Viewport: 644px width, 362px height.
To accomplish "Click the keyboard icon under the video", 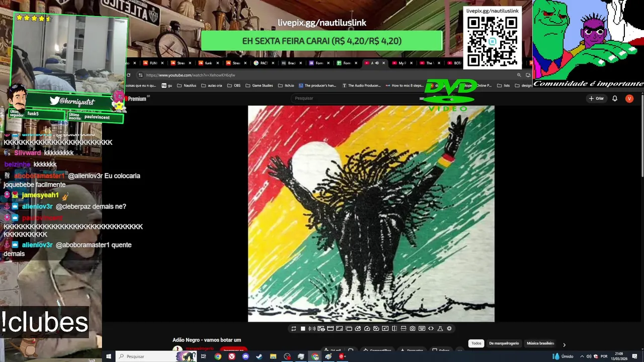I will (422, 328).
